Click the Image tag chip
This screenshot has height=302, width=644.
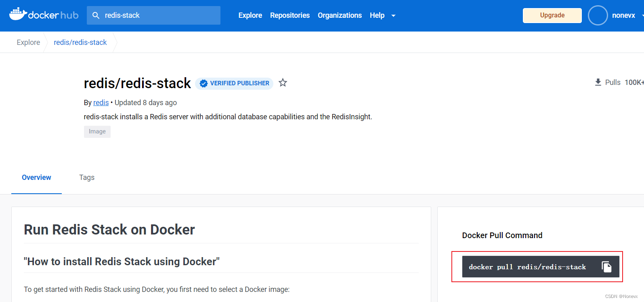(x=97, y=131)
